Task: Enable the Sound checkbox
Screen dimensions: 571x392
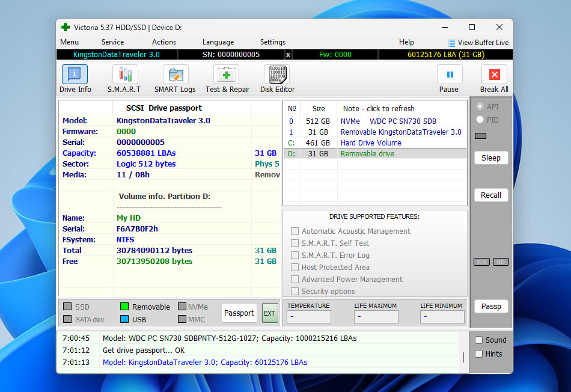Action: pyautogui.click(x=479, y=340)
